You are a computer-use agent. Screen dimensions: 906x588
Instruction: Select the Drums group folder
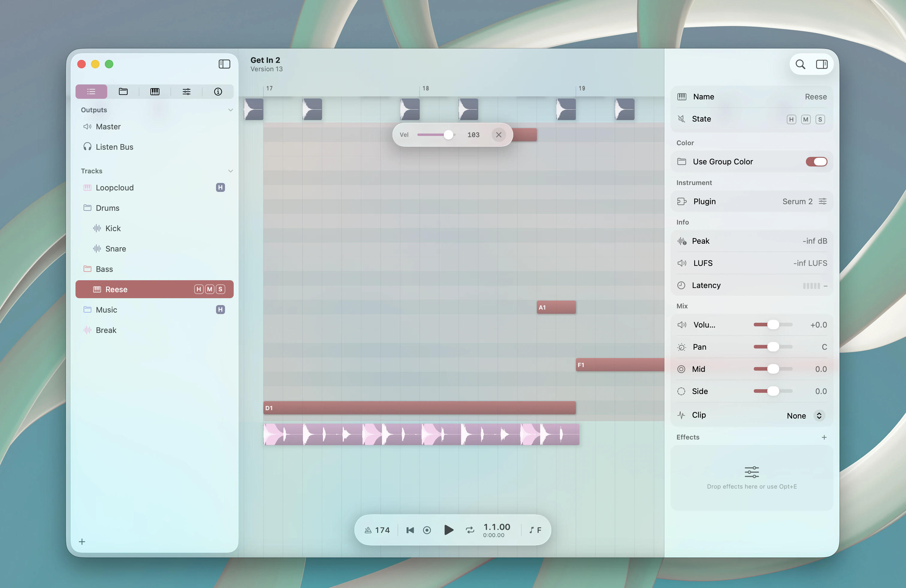155,208
